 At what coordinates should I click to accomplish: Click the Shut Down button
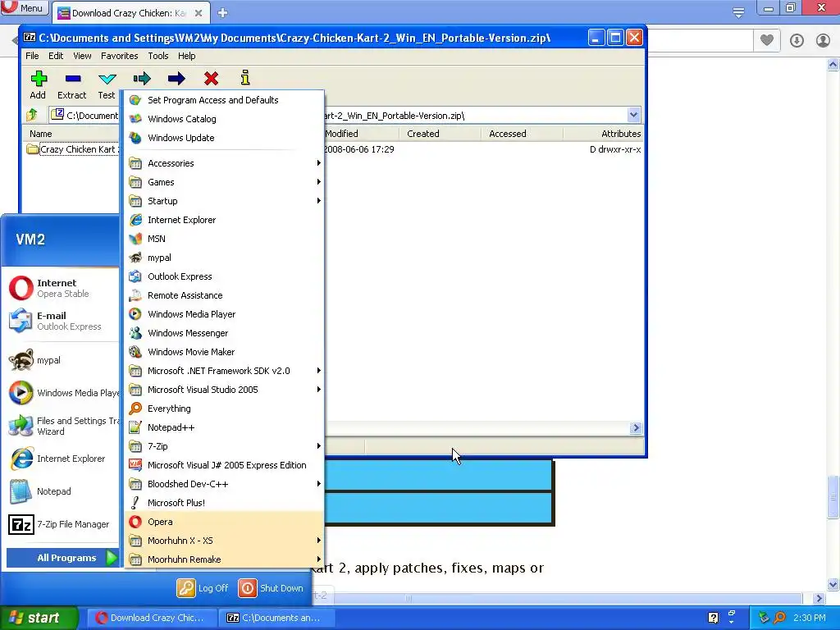[271, 588]
